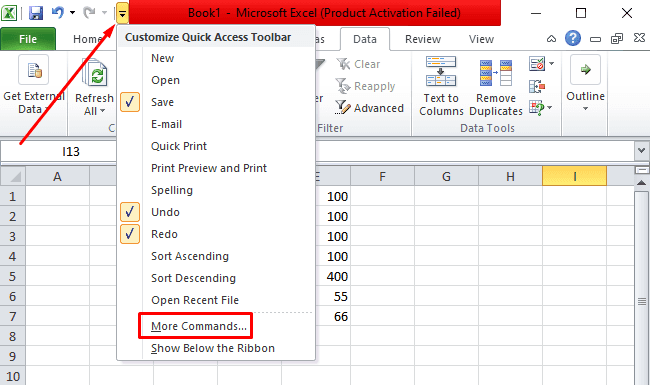Expand the What-If Analysis dropdown arrow
This screenshot has height=385, width=650.
(x=550, y=108)
